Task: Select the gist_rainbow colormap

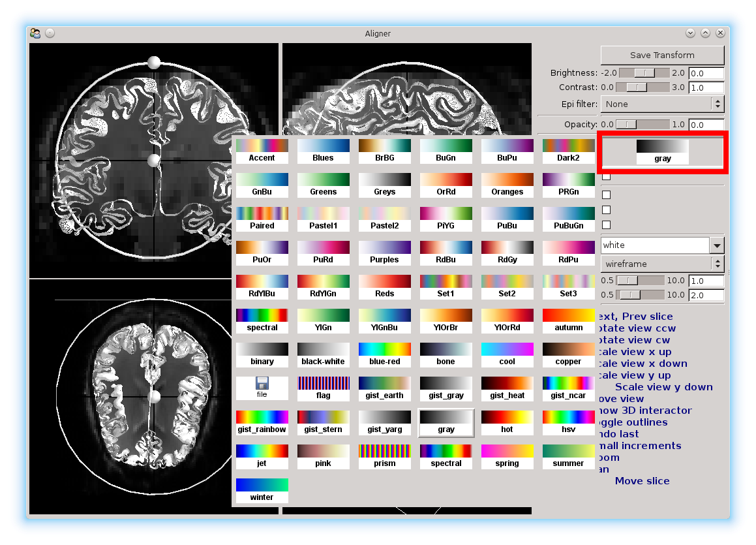Action: 262,422
